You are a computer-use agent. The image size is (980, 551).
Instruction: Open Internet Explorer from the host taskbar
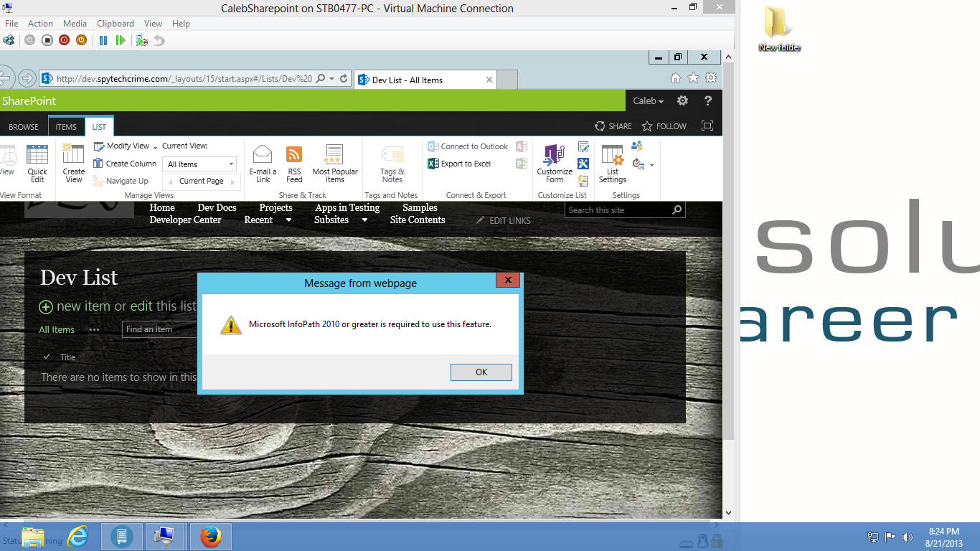tap(77, 537)
